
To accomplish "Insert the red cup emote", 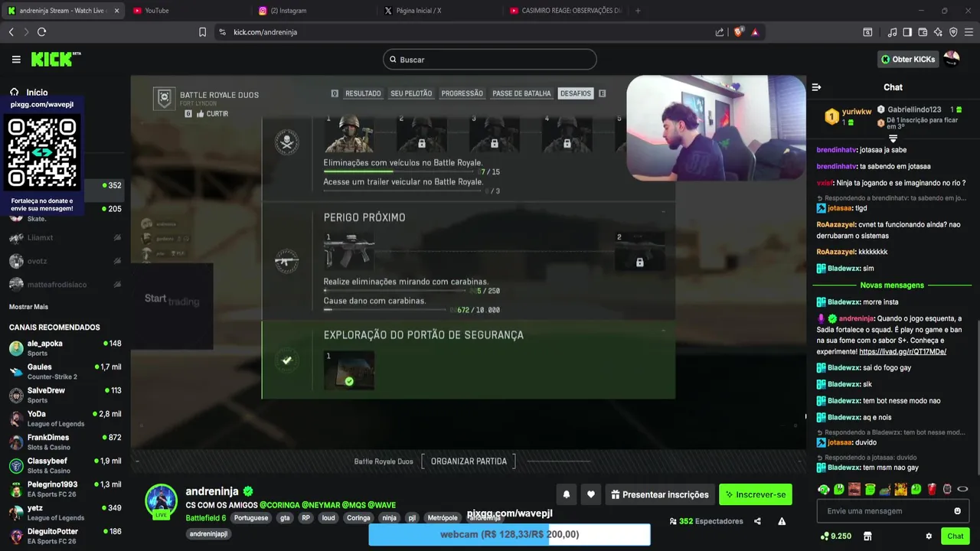I will [932, 489].
